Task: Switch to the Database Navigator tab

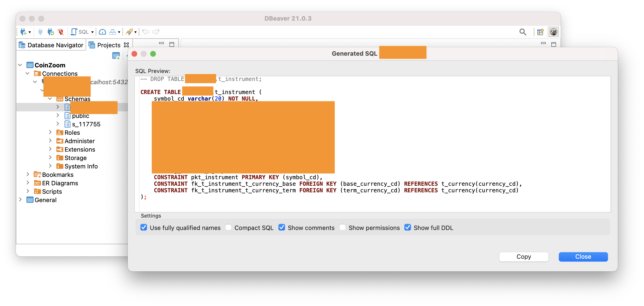Action: point(51,45)
